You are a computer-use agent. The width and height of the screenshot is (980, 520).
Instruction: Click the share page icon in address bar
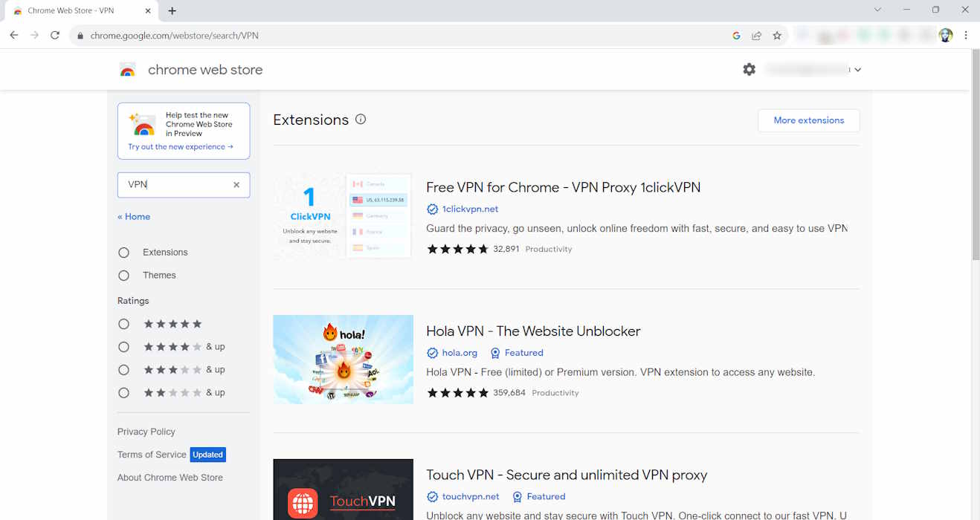(756, 36)
